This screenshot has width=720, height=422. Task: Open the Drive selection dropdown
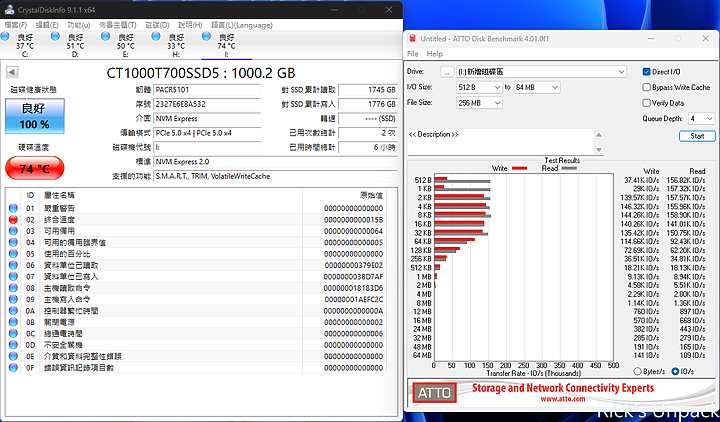click(x=541, y=72)
